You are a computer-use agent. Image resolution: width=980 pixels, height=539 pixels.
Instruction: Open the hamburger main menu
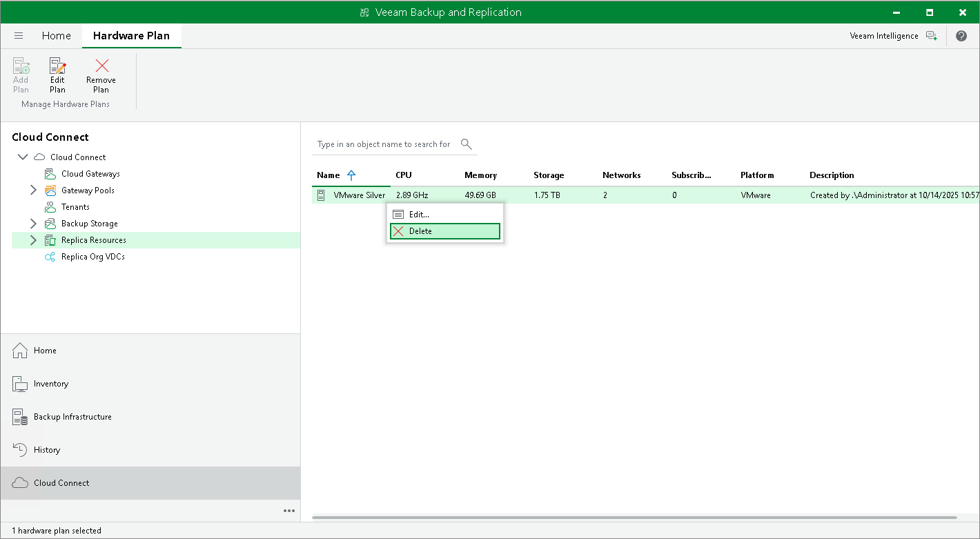click(x=19, y=36)
